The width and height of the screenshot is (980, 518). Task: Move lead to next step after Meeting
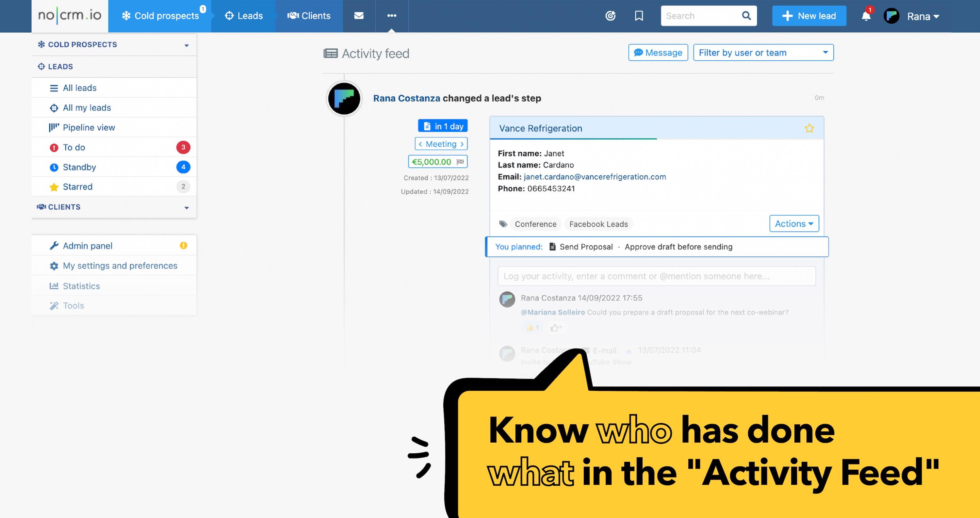(462, 144)
